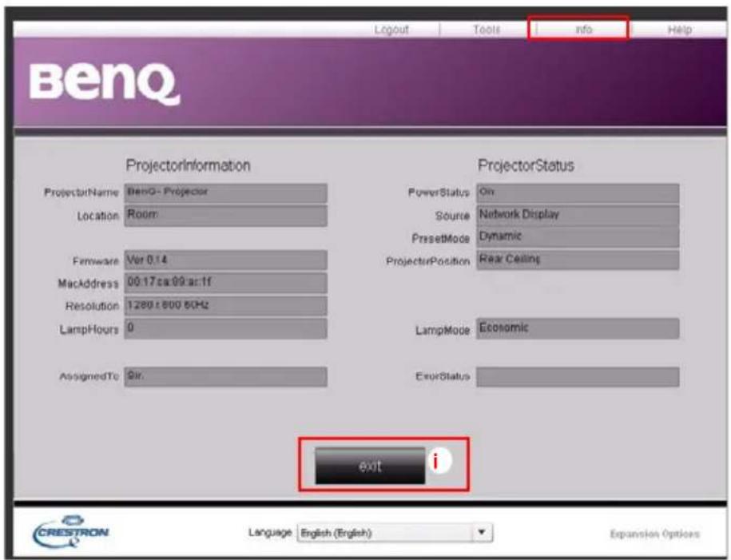Click the LampHours field showing 0
731x560 pixels.
tap(225, 328)
